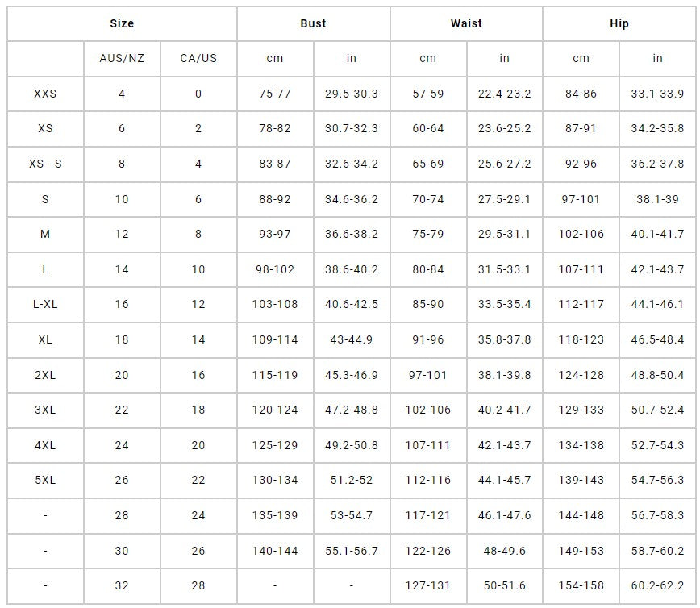Click the AUS/NZ subheader
The height and width of the screenshot is (608, 700).
coord(122,58)
